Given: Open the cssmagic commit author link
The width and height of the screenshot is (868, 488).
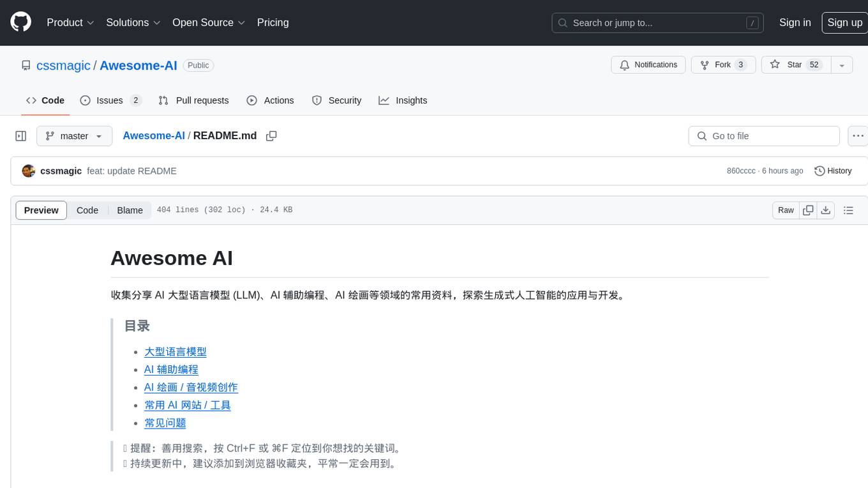Looking at the screenshot, I should (x=61, y=171).
